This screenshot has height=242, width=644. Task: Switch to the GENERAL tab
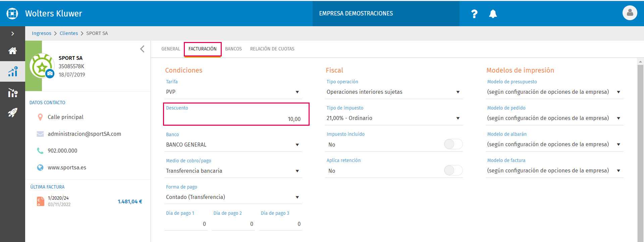click(x=171, y=49)
